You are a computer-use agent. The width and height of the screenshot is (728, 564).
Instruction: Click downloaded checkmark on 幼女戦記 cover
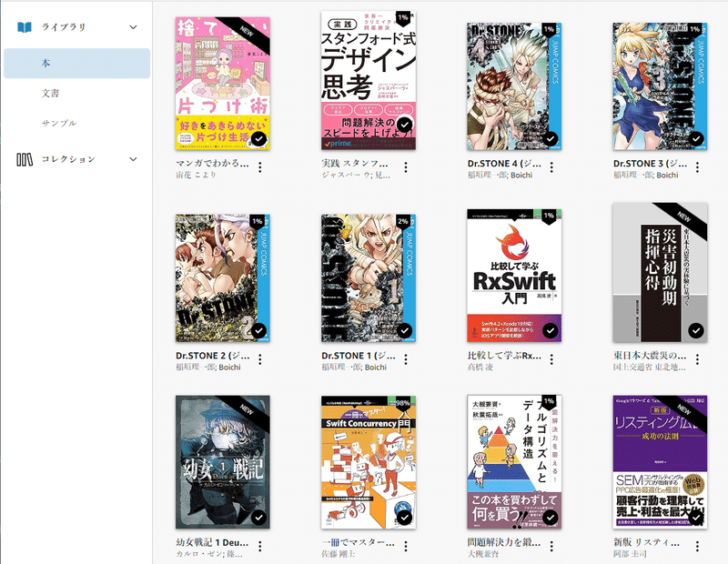[258, 517]
